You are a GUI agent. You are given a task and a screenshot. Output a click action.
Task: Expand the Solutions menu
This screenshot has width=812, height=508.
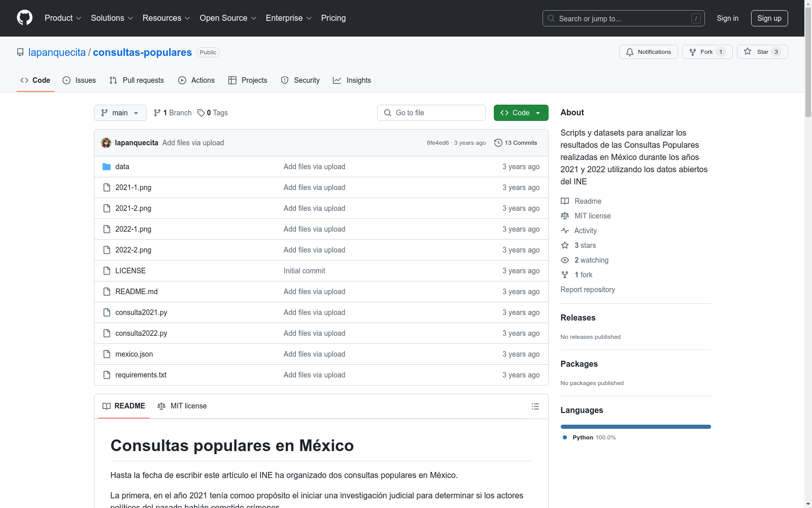pyautogui.click(x=112, y=18)
